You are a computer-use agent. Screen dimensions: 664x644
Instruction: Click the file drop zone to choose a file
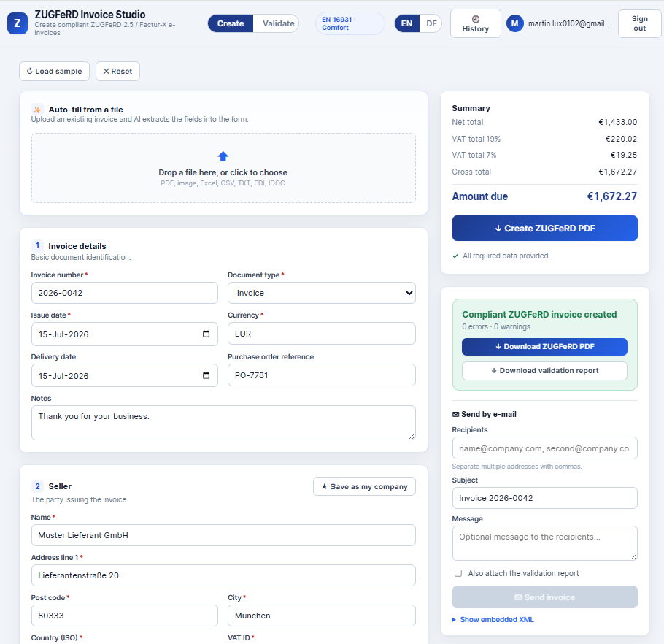pyautogui.click(x=223, y=168)
